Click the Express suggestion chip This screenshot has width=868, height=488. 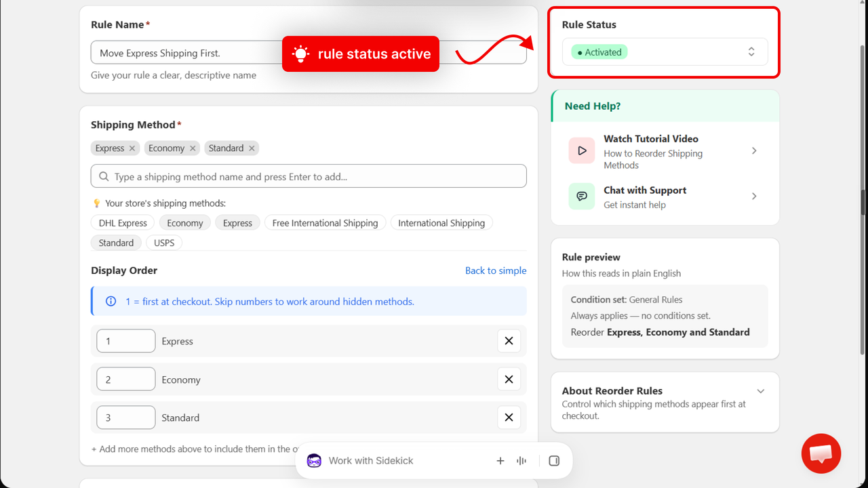(237, 223)
